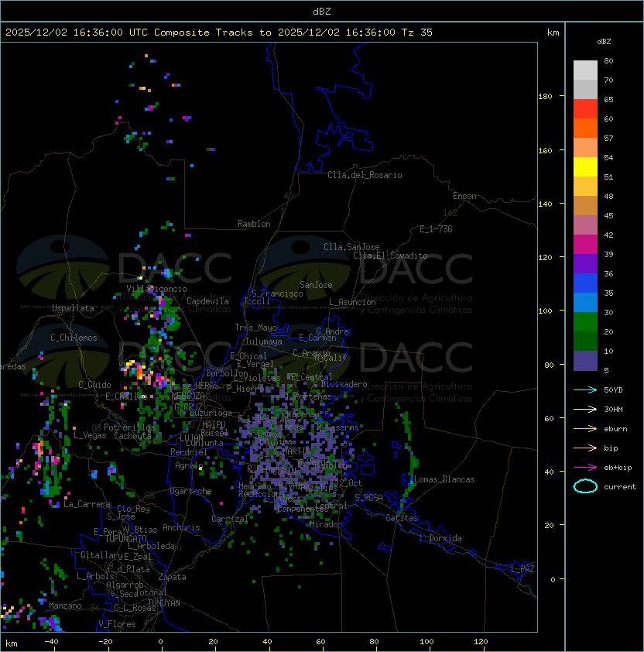This screenshot has width=644, height=652.
Task: Select the 80 dBZ light gray swatch
Action: pos(585,70)
